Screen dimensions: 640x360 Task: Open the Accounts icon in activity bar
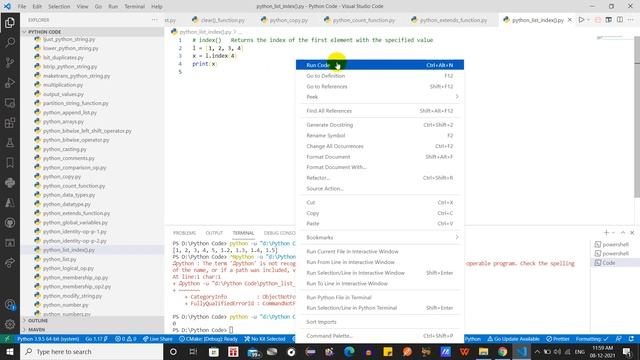[x=10, y=304]
